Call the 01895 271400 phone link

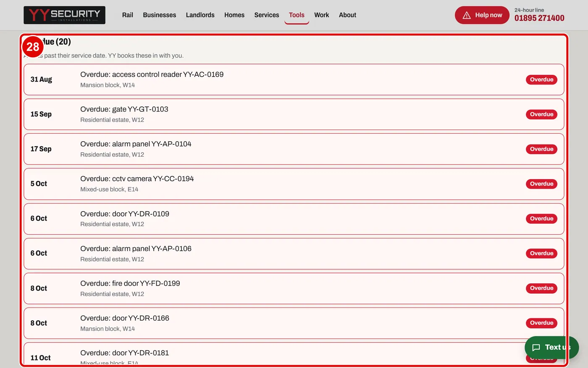(x=539, y=18)
